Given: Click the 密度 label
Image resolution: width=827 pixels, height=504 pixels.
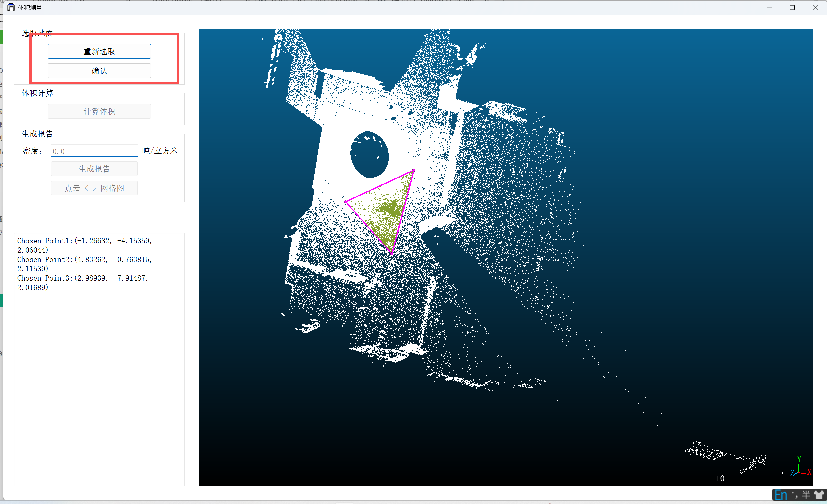Looking at the screenshot, I should point(32,151).
